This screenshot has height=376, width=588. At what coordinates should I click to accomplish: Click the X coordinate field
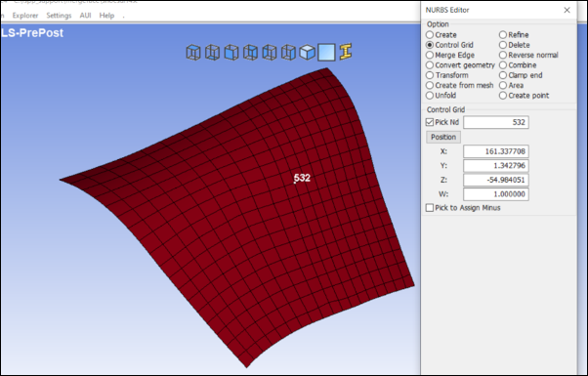[496, 151]
